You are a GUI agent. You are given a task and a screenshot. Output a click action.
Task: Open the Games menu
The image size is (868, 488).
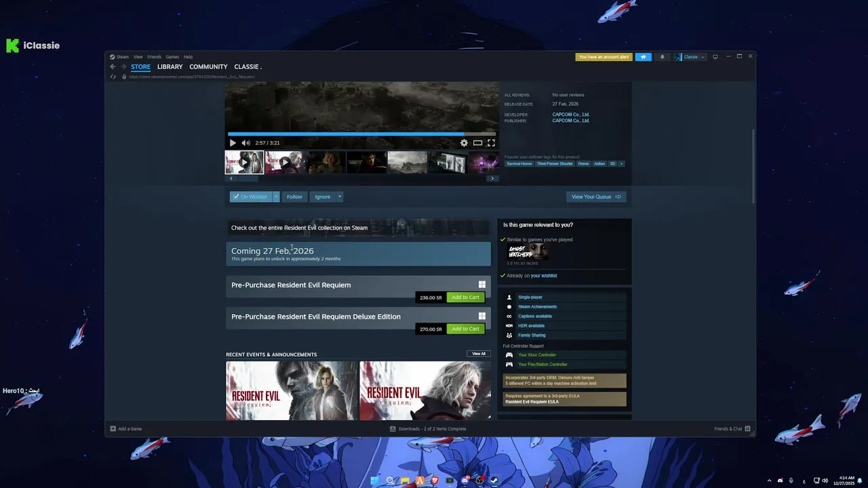point(172,57)
